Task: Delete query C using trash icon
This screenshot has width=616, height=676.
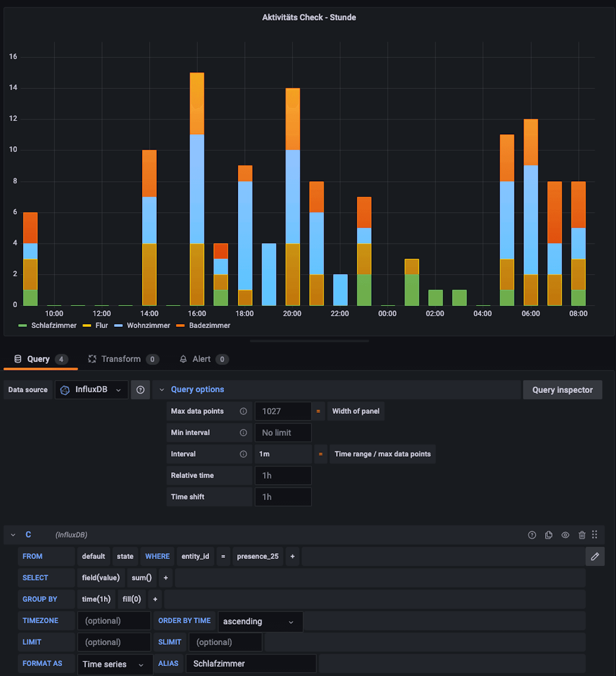Action: coord(582,535)
